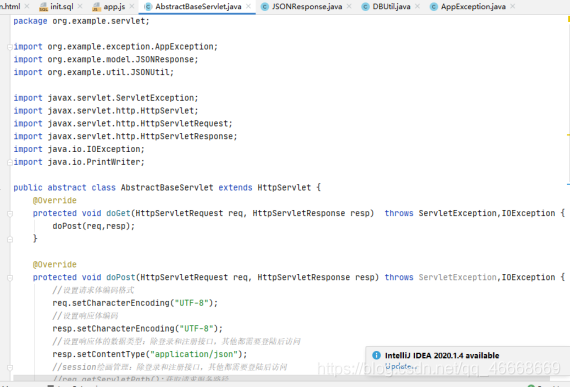
Task: Click fold end marker after doGet closing brace
Action: click(10, 239)
